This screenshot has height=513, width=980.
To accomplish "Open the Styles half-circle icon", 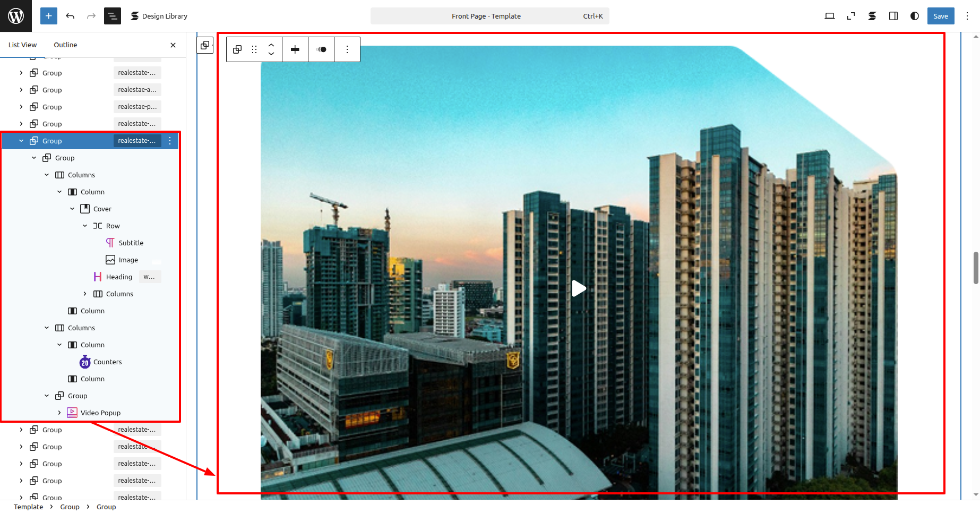I will tap(915, 16).
